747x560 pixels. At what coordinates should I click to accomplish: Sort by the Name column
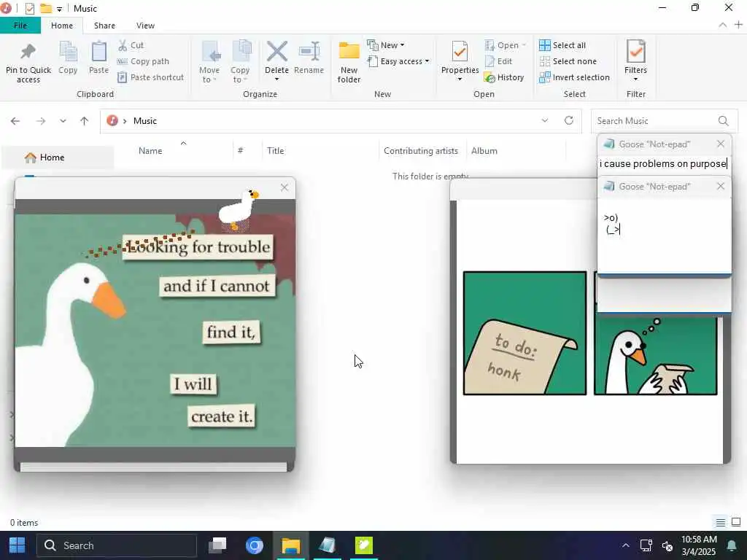pyautogui.click(x=150, y=150)
